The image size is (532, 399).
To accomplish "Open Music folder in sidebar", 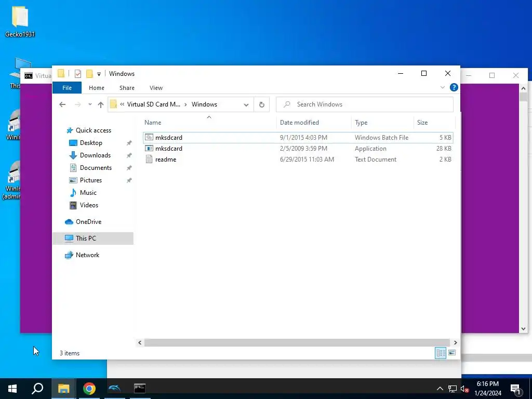I will coord(88,193).
